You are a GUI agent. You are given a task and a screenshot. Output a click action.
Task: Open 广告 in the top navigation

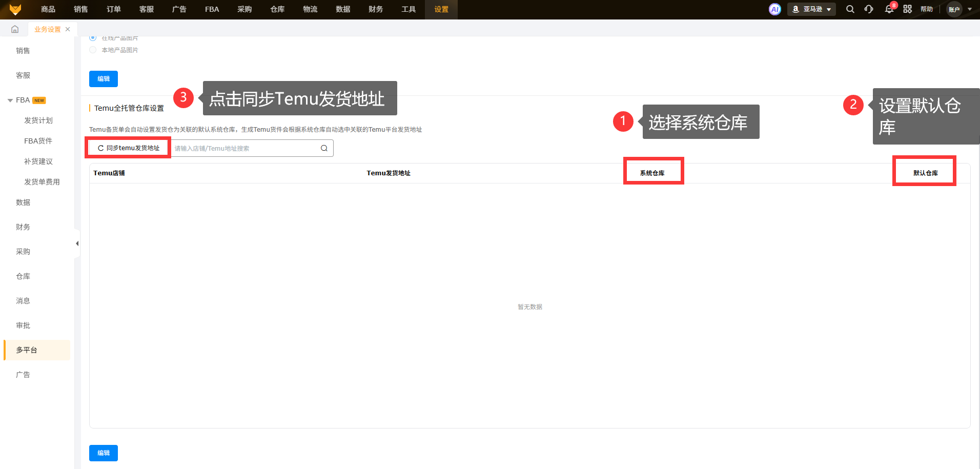[x=179, y=9]
